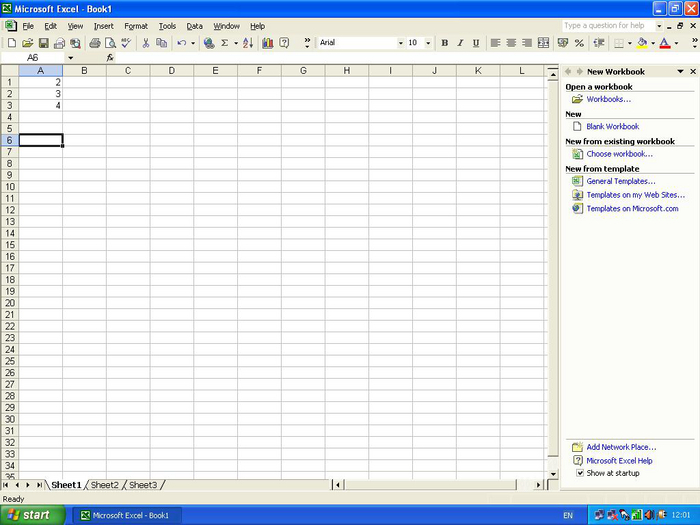Switch to the Sheet2 tab
The width and height of the screenshot is (700, 525).
pos(105,485)
